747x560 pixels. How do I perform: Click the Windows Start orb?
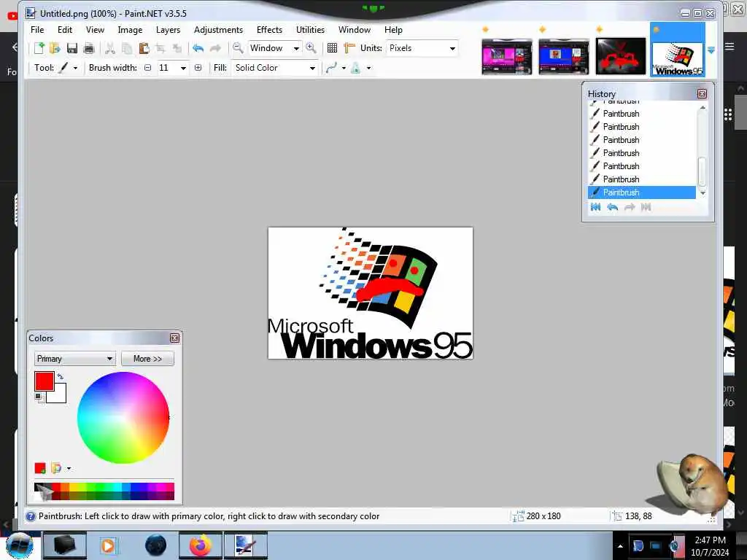pos(20,545)
